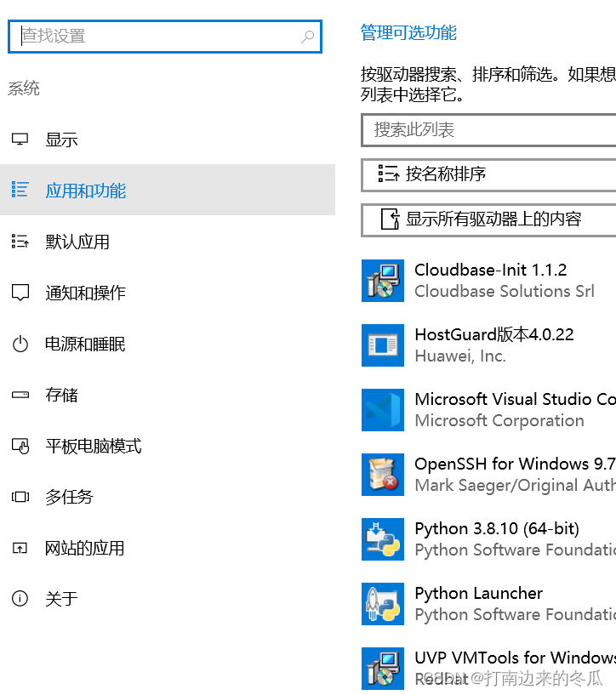
Task: Click the Cloudbase-Init installer icon
Action: (383, 281)
